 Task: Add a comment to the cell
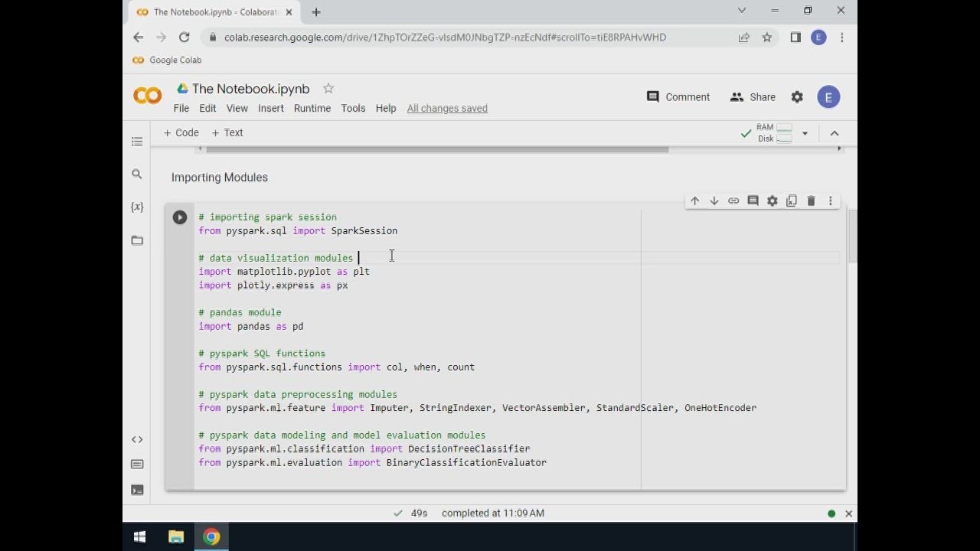[x=753, y=201]
